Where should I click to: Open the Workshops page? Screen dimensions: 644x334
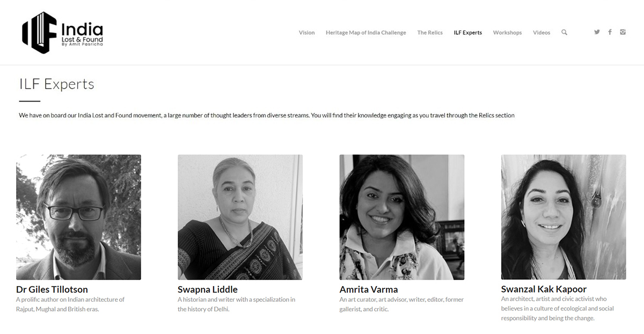pyautogui.click(x=507, y=32)
